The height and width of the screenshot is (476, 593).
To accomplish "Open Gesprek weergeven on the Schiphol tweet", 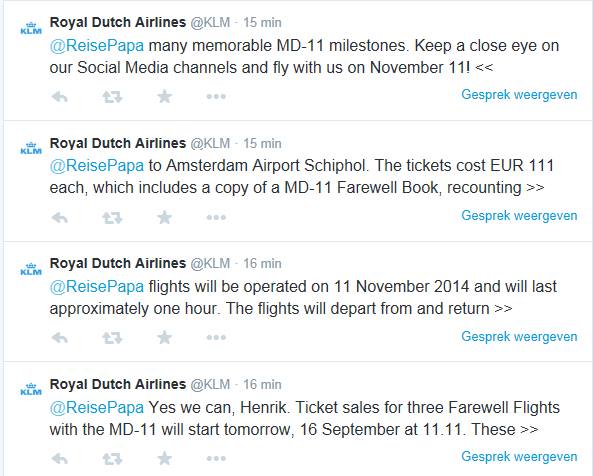I will pyautogui.click(x=519, y=216).
